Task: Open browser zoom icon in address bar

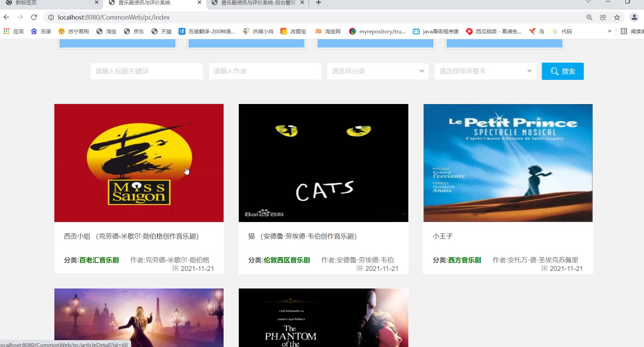Action: [589, 17]
